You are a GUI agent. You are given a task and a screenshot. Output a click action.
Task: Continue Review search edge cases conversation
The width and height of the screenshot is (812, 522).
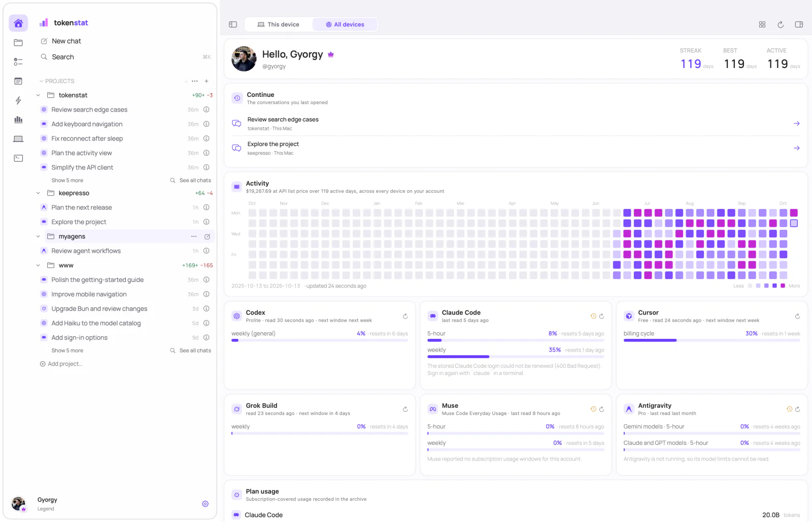coord(516,124)
